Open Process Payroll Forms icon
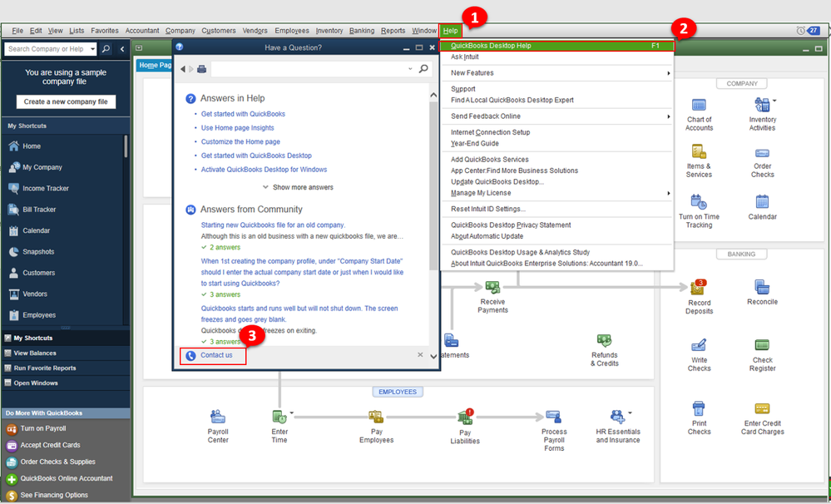 [x=553, y=417]
